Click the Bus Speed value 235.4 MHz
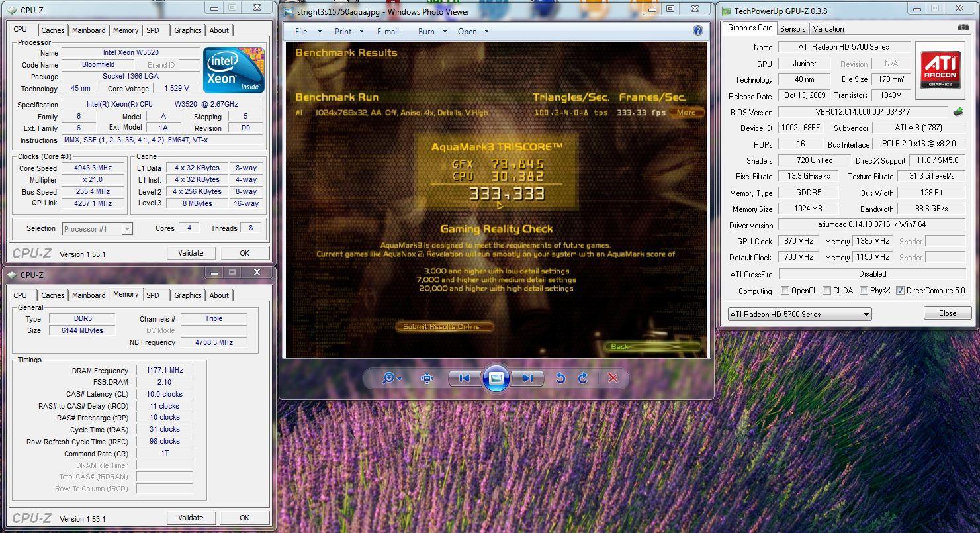Image resolution: width=980 pixels, height=533 pixels. [93, 191]
